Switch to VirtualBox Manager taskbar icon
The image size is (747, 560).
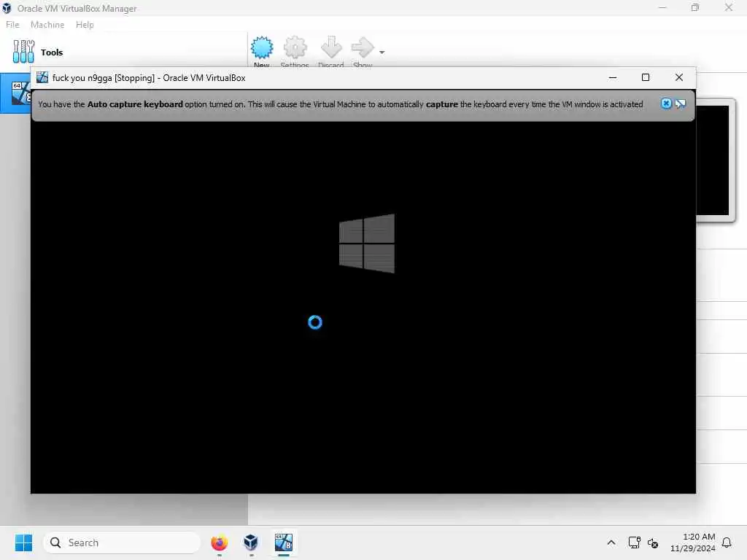[x=251, y=542]
